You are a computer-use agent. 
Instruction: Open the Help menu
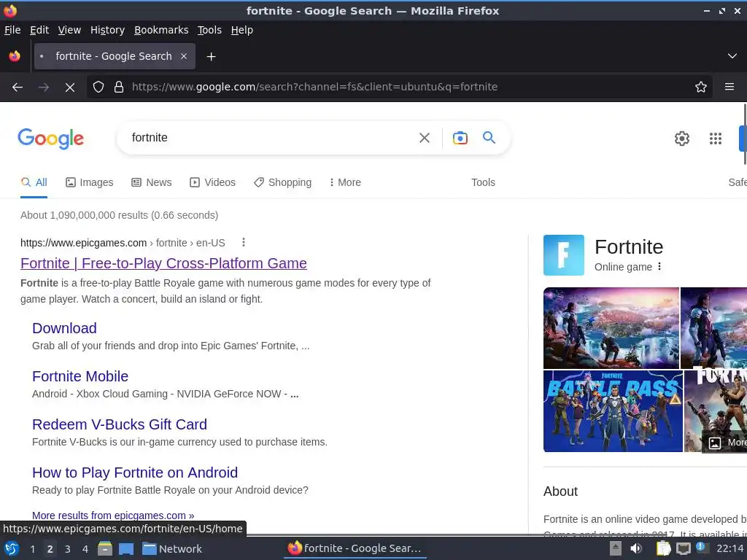(x=241, y=30)
